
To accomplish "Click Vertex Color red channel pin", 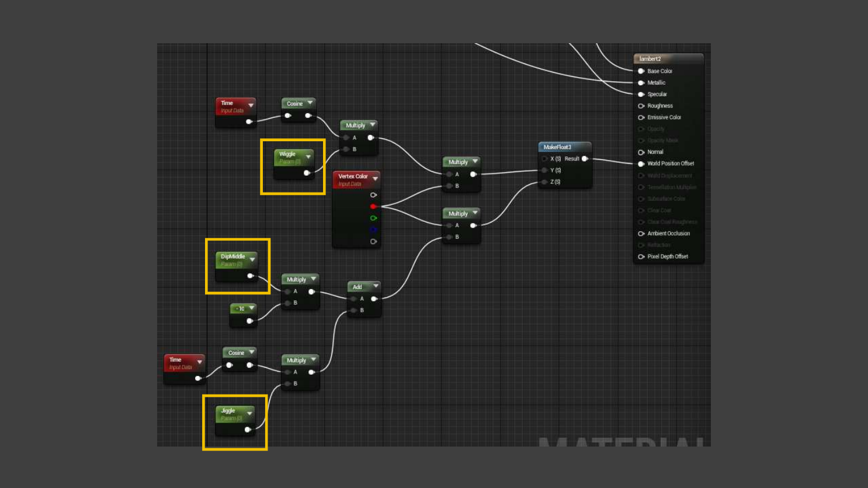I will (x=373, y=206).
